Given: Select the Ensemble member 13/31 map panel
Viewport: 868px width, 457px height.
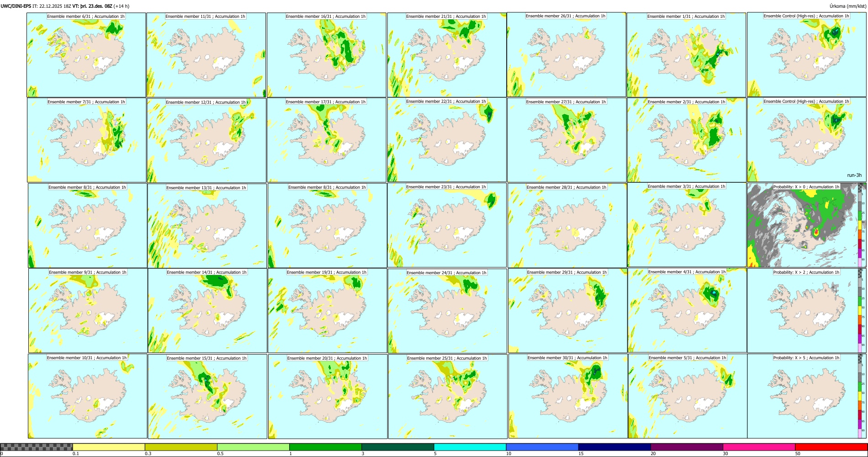Looking at the screenshot, I should [207, 226].
